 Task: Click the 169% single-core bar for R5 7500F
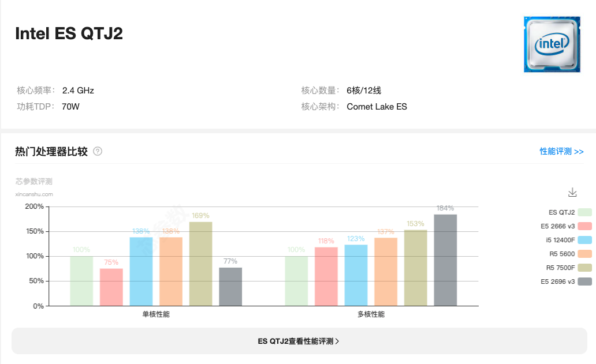[201, 264]
